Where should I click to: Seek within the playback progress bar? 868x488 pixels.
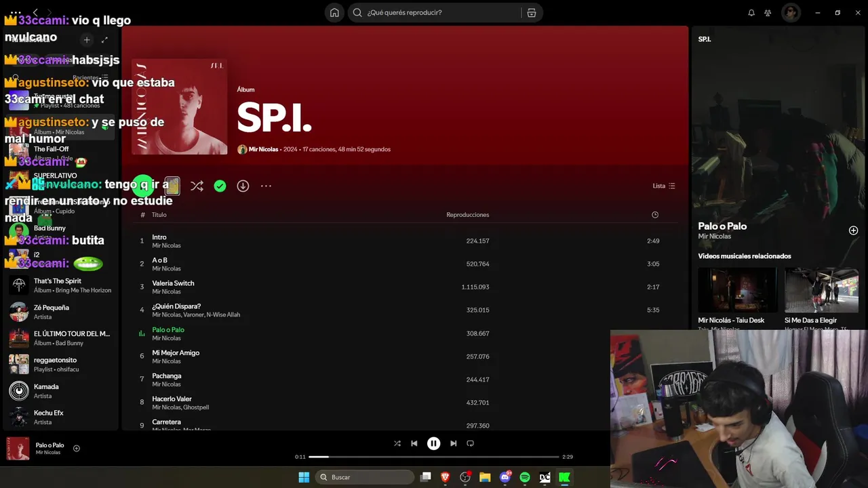coord(434,457)
